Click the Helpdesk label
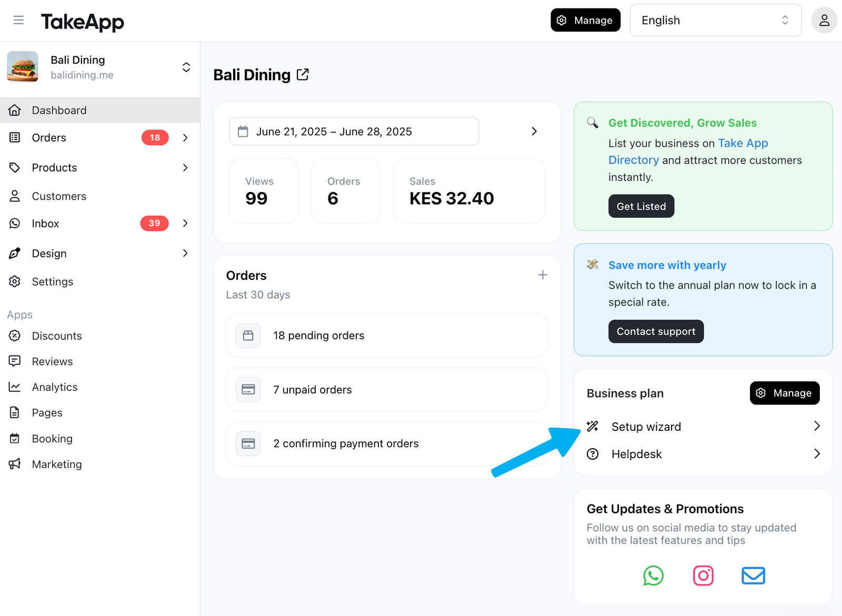This screenshot has height=616, width=842. click(637, 454)
